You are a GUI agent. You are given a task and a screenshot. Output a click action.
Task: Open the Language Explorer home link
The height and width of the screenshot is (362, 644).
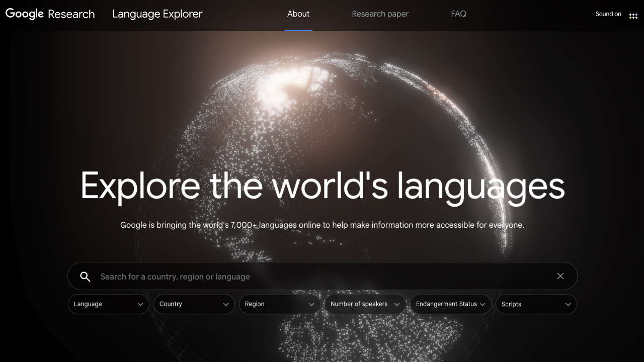157,14
